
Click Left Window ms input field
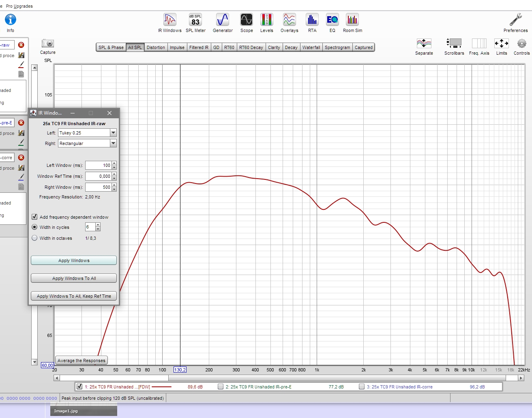[x=99, y=165]
